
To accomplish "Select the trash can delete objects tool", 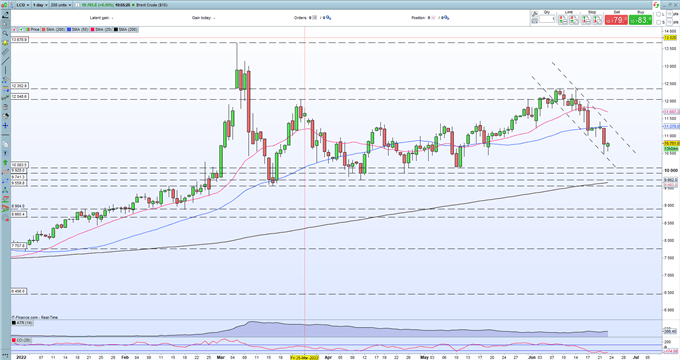I will 6,107.
